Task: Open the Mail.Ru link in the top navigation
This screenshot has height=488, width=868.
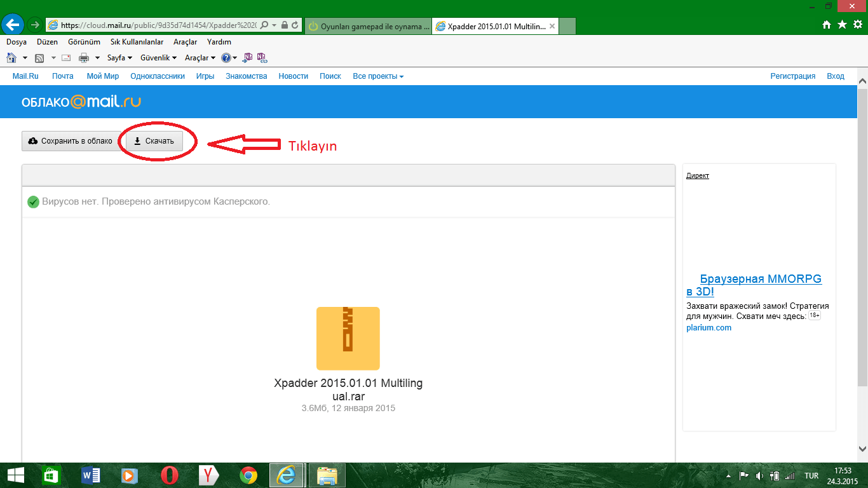Action: (x=25, y=76)
